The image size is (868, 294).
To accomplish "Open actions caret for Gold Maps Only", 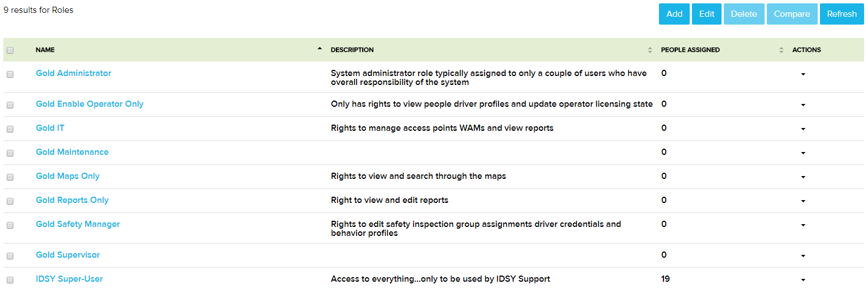I will (x=803, y=177).
